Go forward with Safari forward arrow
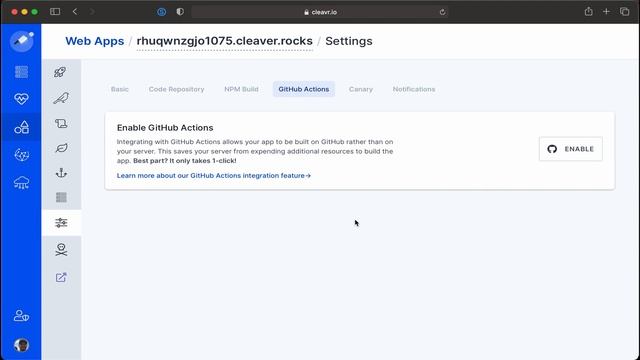The image size is (640, 360). point(92,11)
